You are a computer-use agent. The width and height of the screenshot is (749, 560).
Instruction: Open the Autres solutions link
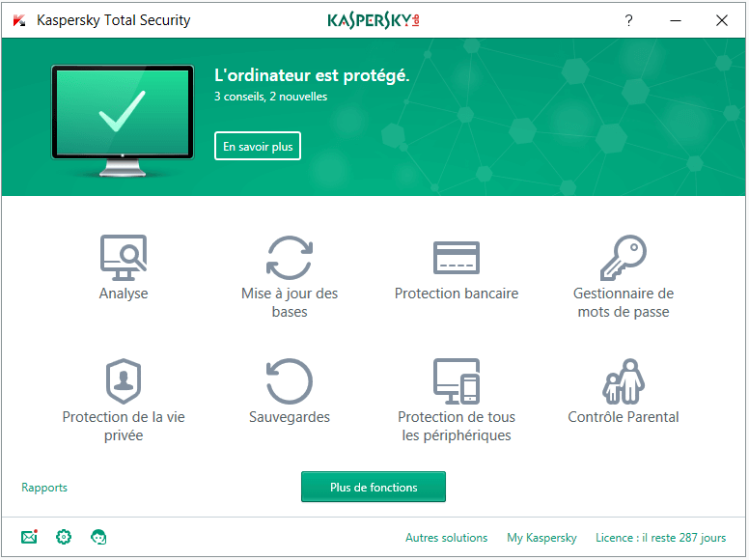coord(447,538)
